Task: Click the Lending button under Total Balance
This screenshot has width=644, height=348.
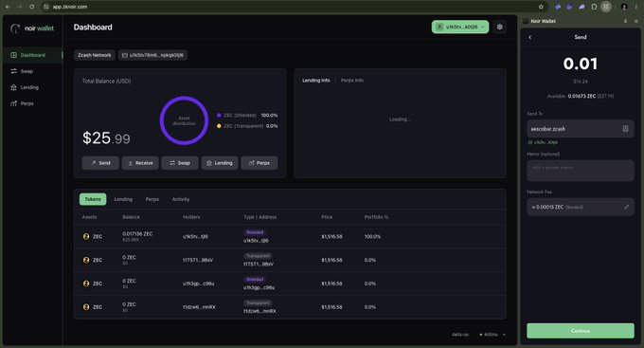Action: click(220, 163)
